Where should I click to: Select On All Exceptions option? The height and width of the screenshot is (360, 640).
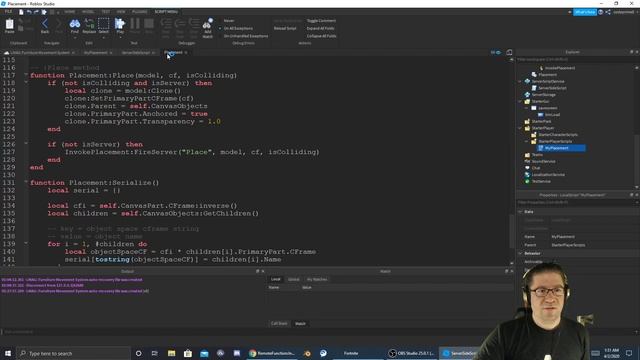[x=238, y=28]
